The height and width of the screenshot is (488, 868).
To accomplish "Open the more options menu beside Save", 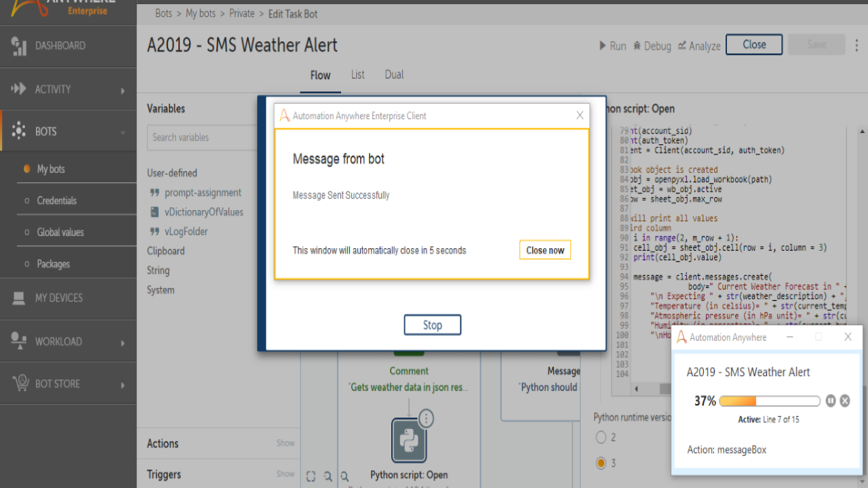I will (x=856, y=45).
